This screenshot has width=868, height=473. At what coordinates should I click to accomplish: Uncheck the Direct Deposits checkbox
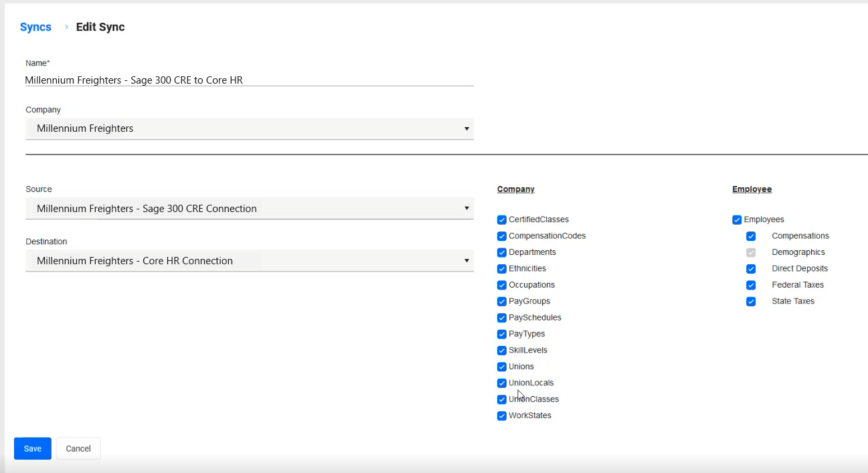(x=751, y=269)
